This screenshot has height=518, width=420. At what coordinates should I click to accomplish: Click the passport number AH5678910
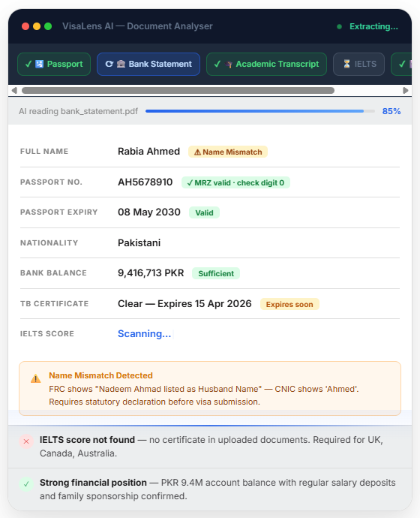(x=145, y=182)
